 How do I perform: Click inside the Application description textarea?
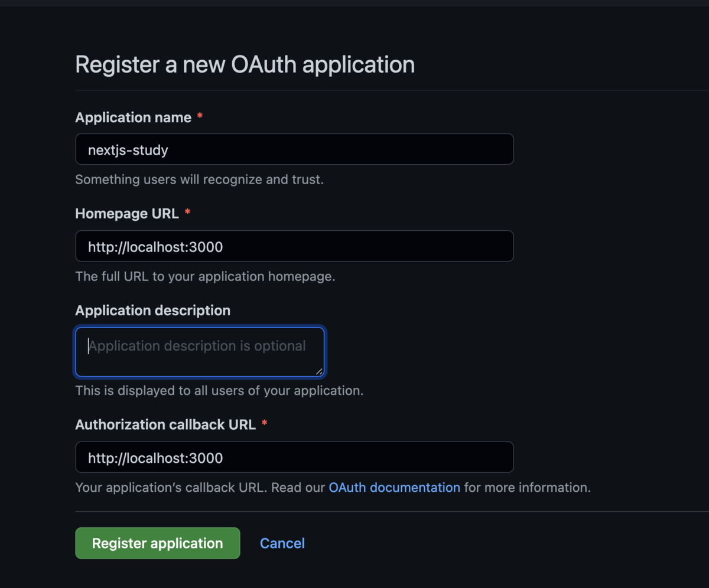pyautogui.click(x=200, y=352)
